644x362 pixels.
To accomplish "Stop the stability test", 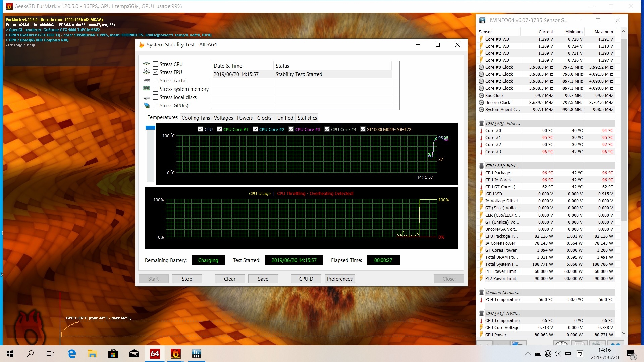I will tap(187, 279).
